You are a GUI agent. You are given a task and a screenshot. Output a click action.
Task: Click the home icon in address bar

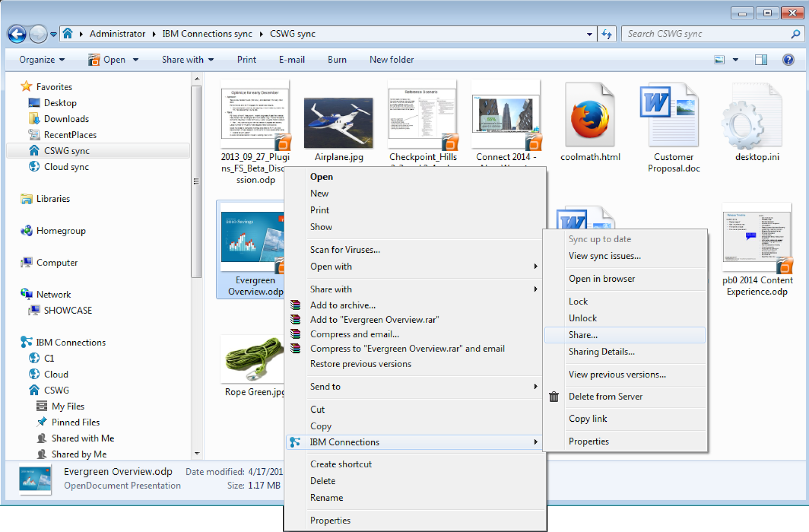click(68, 34)
